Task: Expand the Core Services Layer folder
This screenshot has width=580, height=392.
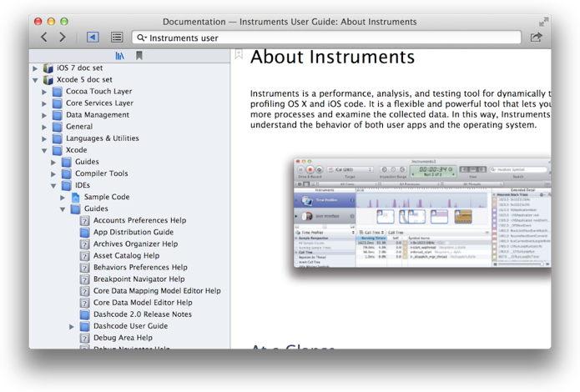Action: (x=44, y=103)
